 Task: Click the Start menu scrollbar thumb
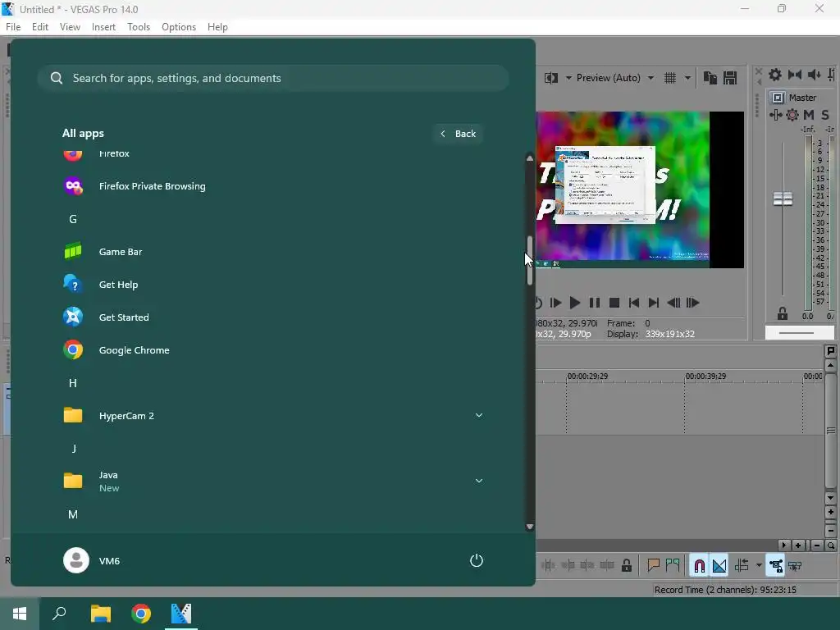pyautogui.click(x=530, y=260)
